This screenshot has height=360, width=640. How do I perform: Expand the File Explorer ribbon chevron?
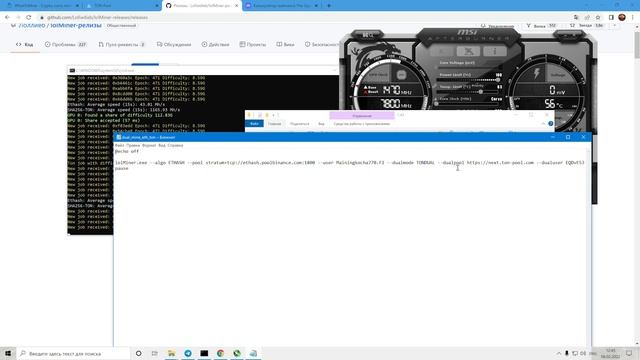543,124
